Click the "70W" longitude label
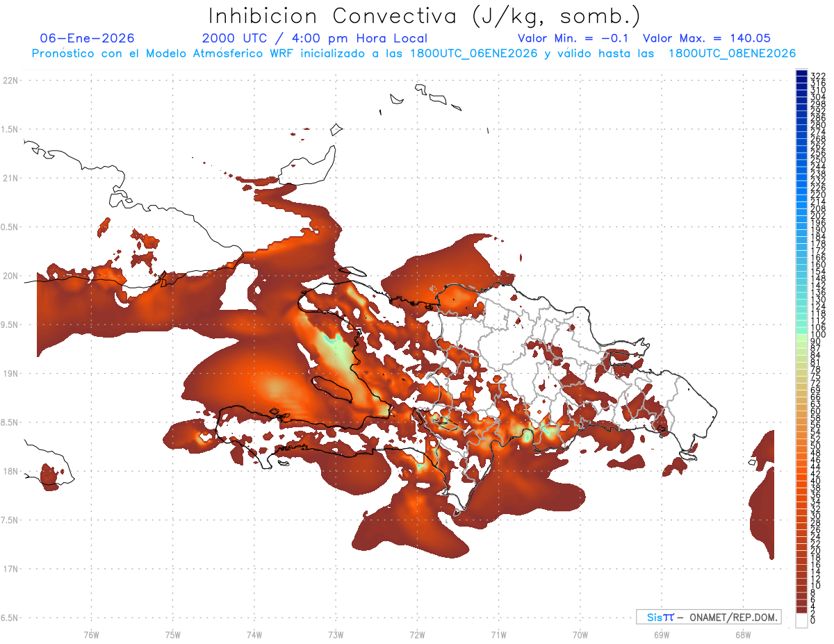The height and width of the screenshot is (644, 834). tap(580, 634)
